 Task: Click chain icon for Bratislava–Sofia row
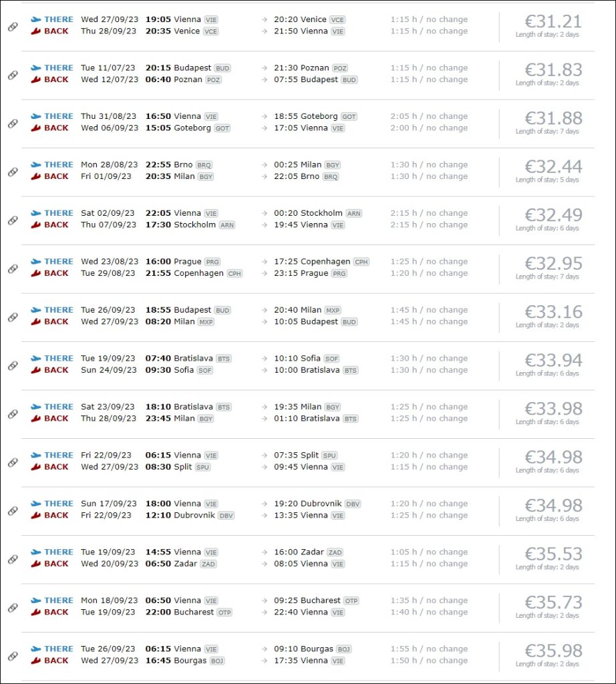13,365
